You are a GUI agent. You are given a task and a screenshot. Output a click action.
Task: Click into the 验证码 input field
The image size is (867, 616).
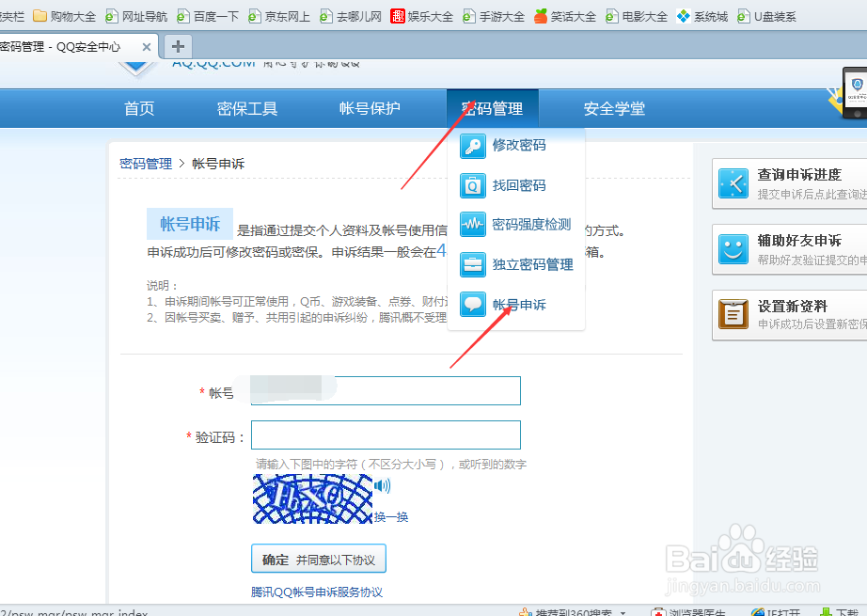pyautogui.click(x=386, y=434)
